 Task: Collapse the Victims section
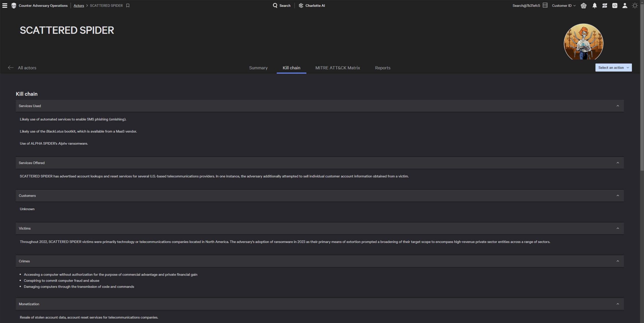(618, 228)
